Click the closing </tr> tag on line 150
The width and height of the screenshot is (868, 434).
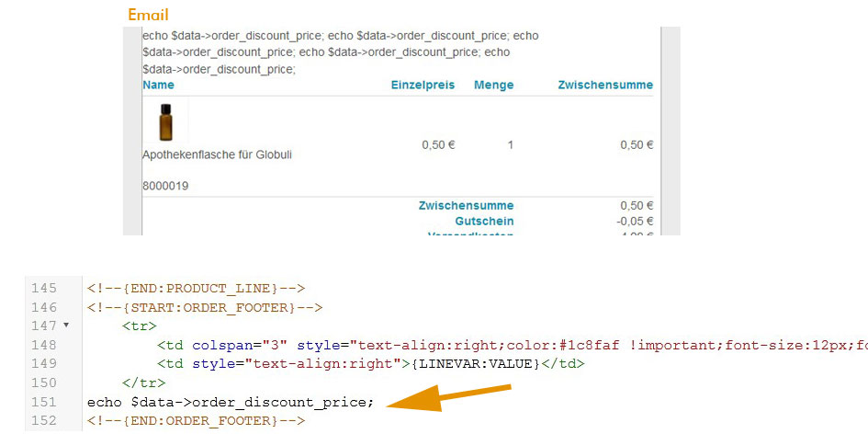tap(143, 383)
